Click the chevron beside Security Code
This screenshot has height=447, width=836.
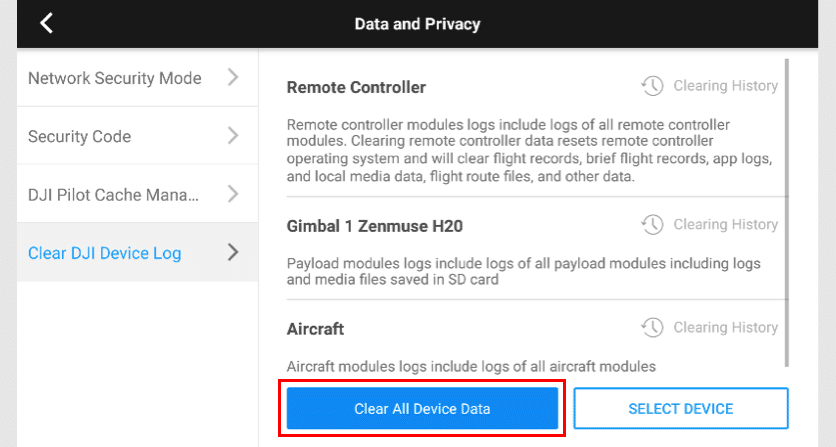point(232,136)
